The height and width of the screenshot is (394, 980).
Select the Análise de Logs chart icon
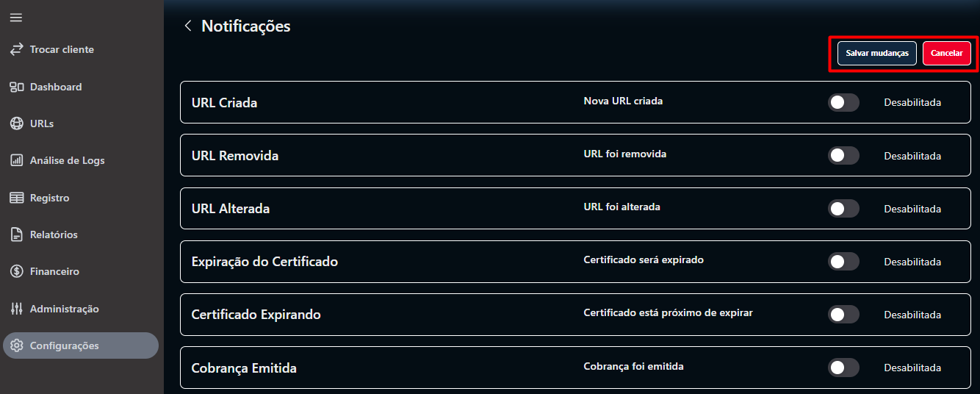point(16,160)
